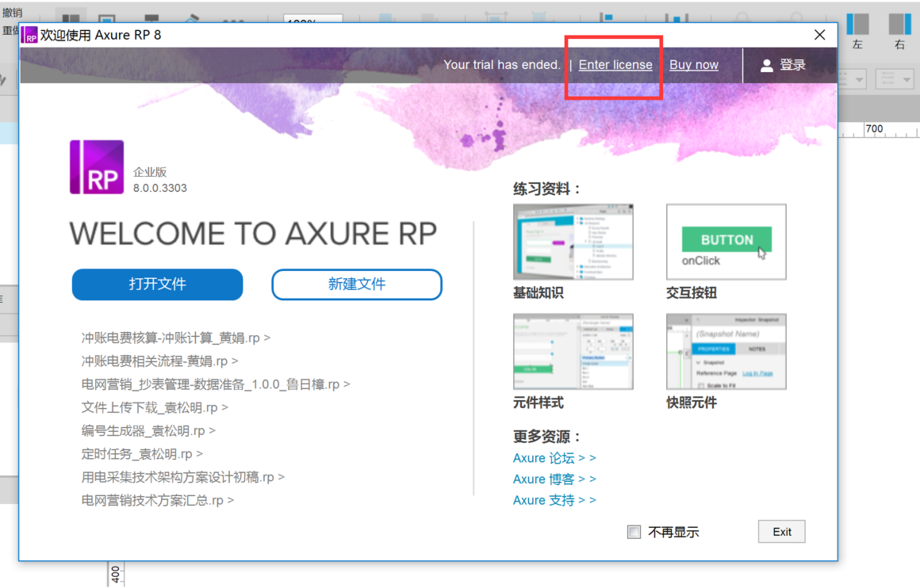Open the list dropdown at the right edge of the main window

[894, 78]
